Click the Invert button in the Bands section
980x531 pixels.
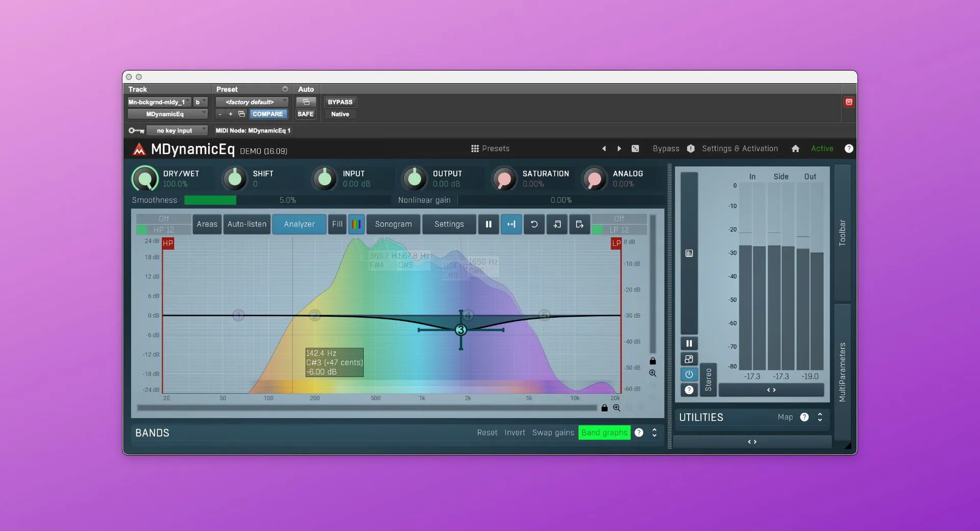(514, 432)
